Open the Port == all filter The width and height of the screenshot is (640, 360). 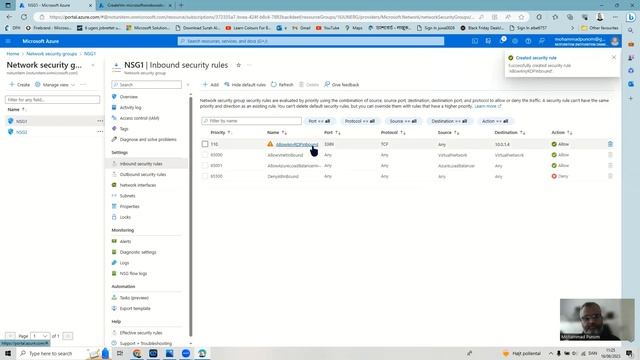point(319,121)
